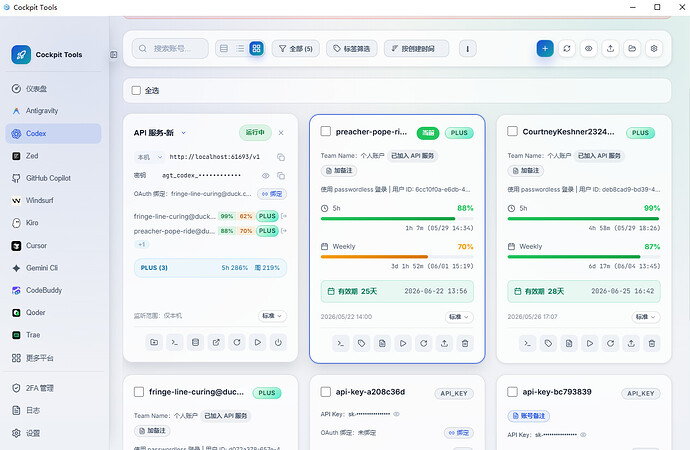Collapse the sidebar with panel toggle icon
Image resolution: width=690 pixels, height=450 pixels.
coord(114,55)
